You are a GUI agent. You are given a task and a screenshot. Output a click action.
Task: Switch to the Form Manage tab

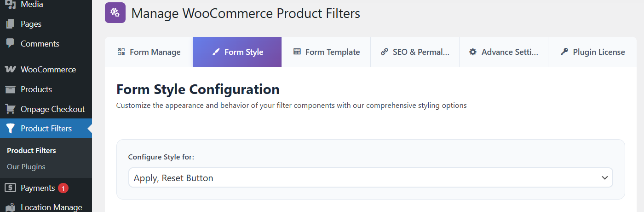pyautogui.click(x=149, y=52)
